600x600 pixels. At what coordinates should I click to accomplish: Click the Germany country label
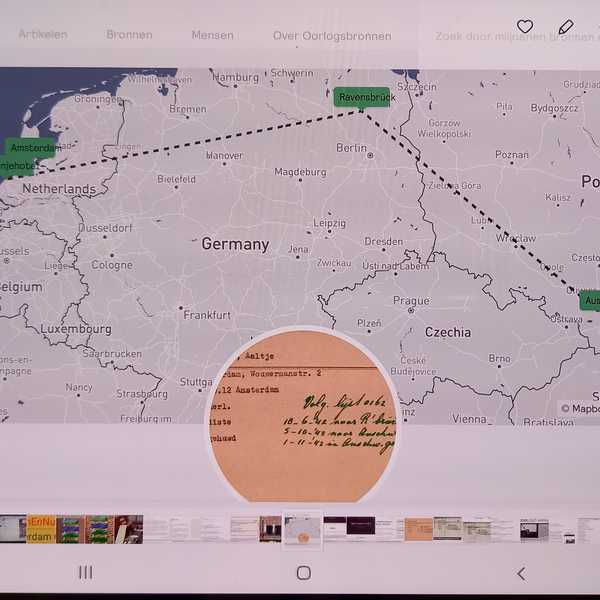point(235,244)
